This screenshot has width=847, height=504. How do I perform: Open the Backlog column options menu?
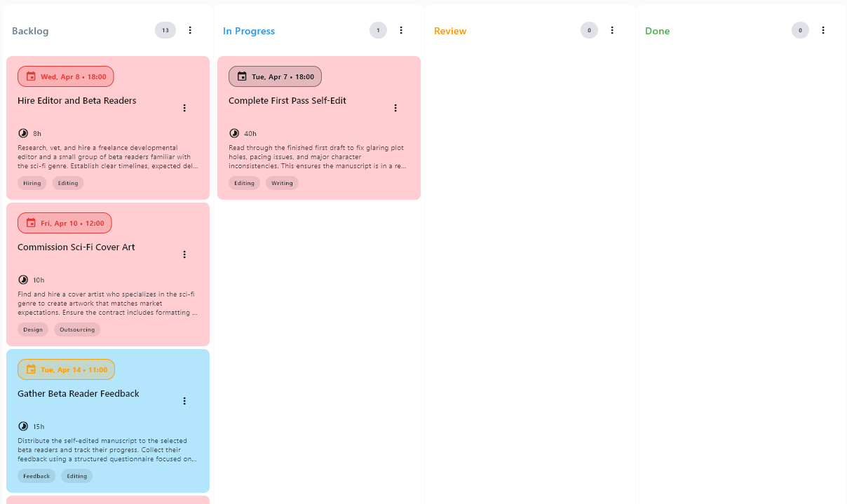point(190,30)
